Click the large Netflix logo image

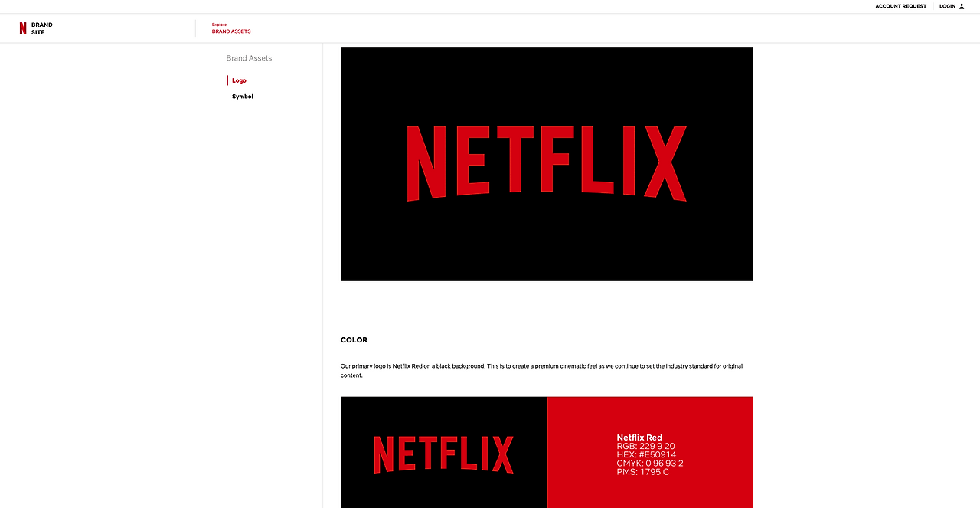(x=547, y=164)
